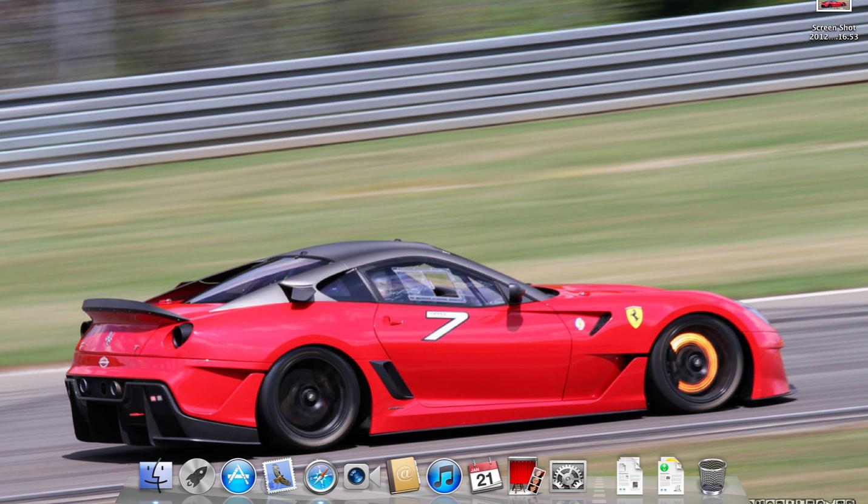Click the "Screen Shot 2012...16.53" file label
868x504 pixels.
point(834,32)
